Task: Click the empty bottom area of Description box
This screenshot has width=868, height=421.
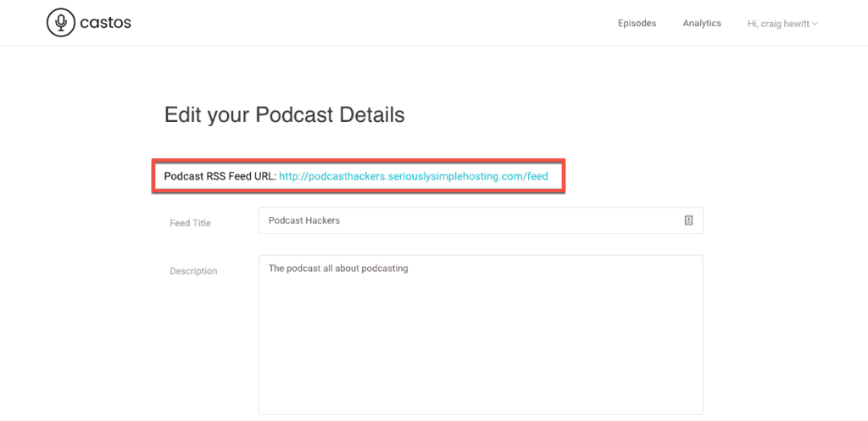Action: click(x=481, y=381)
